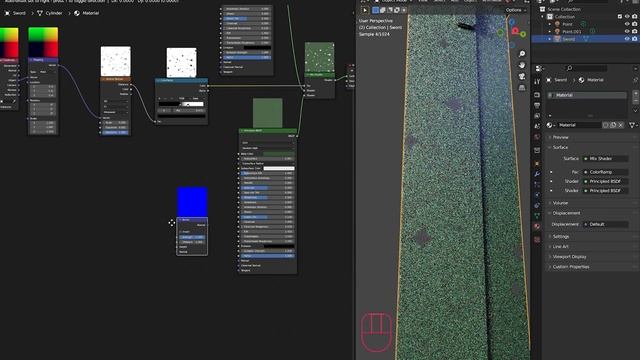
Task: Choose the blue select box mode icon
Action: pyautogui.click(x=376, y=10)
